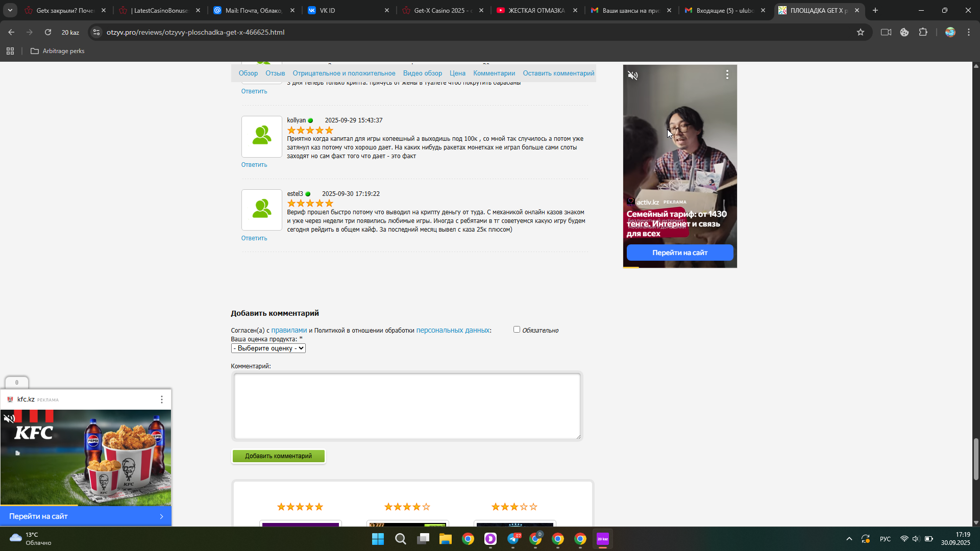Image resolution: width=980 pixels, height=551 pixels.
Task: Open the rating selection dropdown
Action: (x=268, y=348)
